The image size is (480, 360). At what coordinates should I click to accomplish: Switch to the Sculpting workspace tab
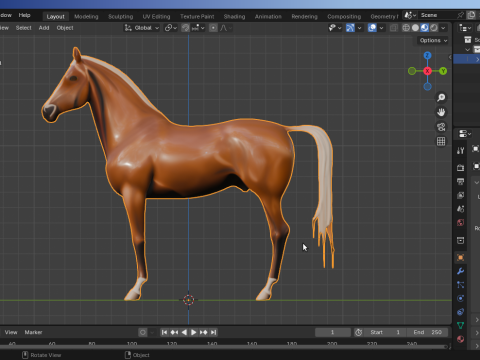120,16
